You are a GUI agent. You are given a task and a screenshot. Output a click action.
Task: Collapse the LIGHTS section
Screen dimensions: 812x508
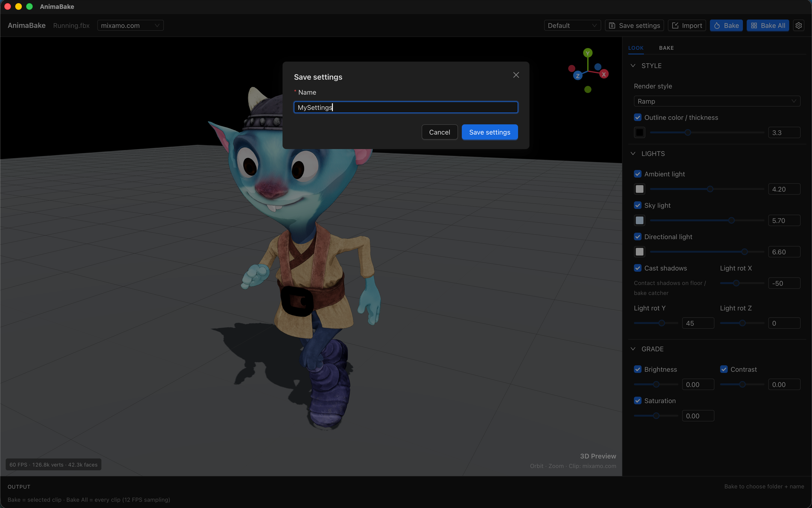(x=633, y=154)
